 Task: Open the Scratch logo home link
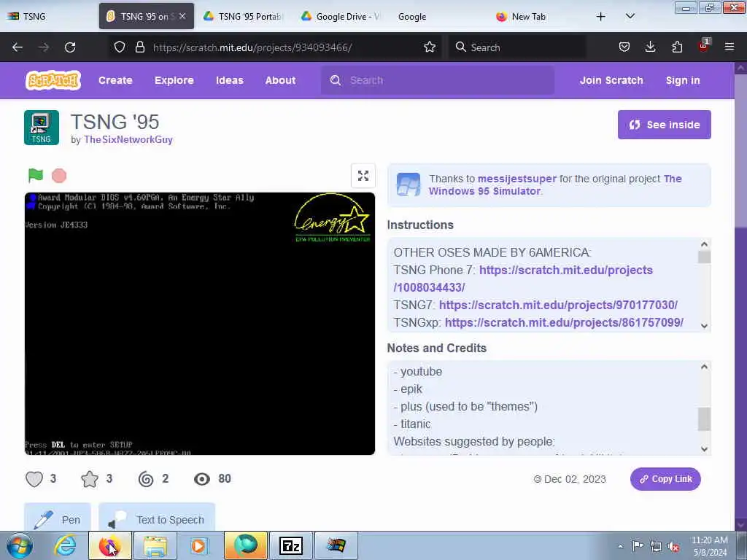pos(53,80)
